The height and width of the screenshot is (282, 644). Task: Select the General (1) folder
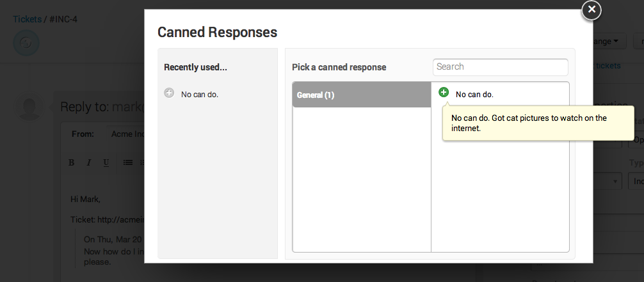(x=361, y=95)
